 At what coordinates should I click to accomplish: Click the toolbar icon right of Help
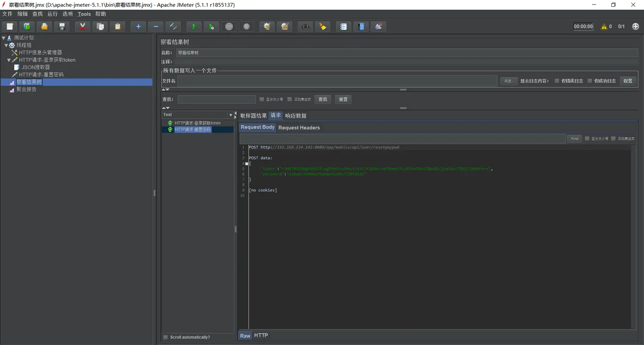coord(378,26)
